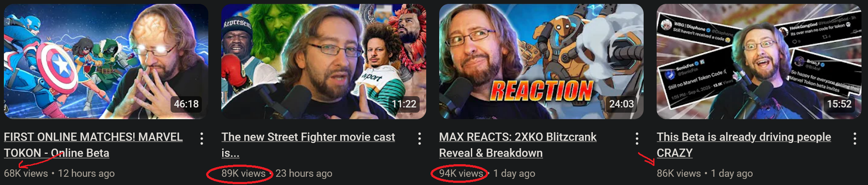
Task: Click title This Beta is already driving people CRAZY
Action: point(744,145)
